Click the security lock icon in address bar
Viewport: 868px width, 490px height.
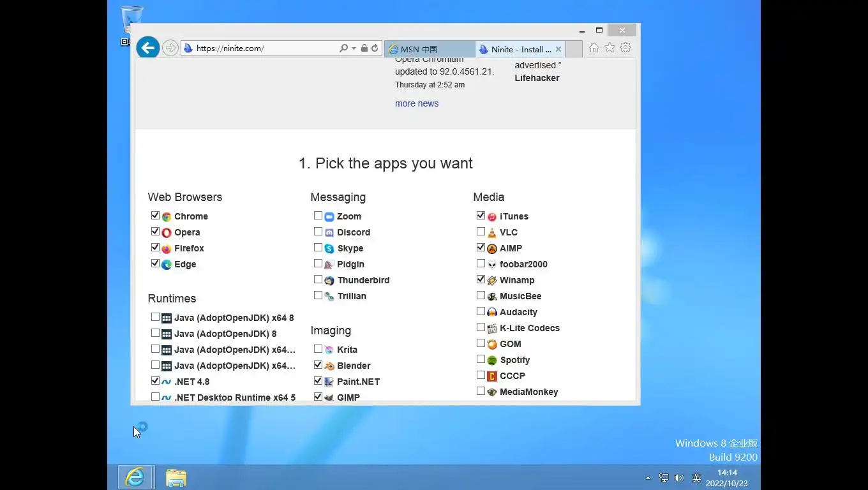point(364,48)
